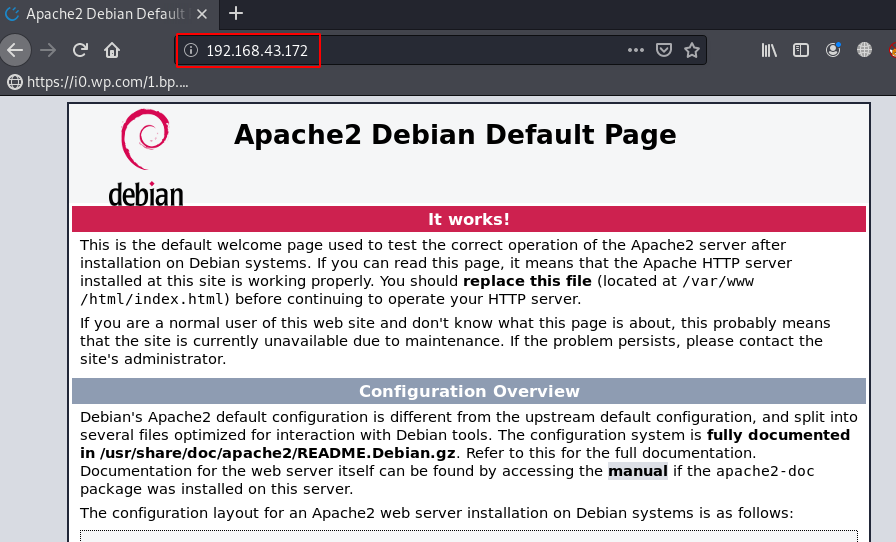Click the globe extension icon in toolbar
Viewport: 896px width, 542px height.
865,50
